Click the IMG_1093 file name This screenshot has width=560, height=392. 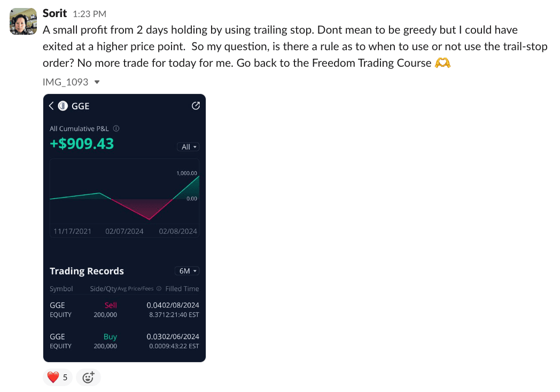pyautogui.click(x=65, y=82)
